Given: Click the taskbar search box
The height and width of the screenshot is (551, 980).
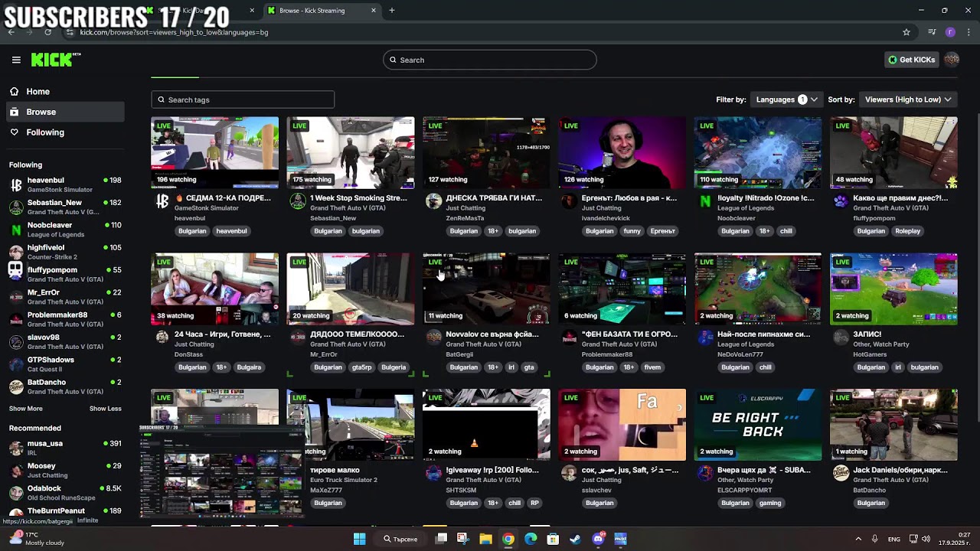Looking at the screenshot, I should (x=400, y=539).
